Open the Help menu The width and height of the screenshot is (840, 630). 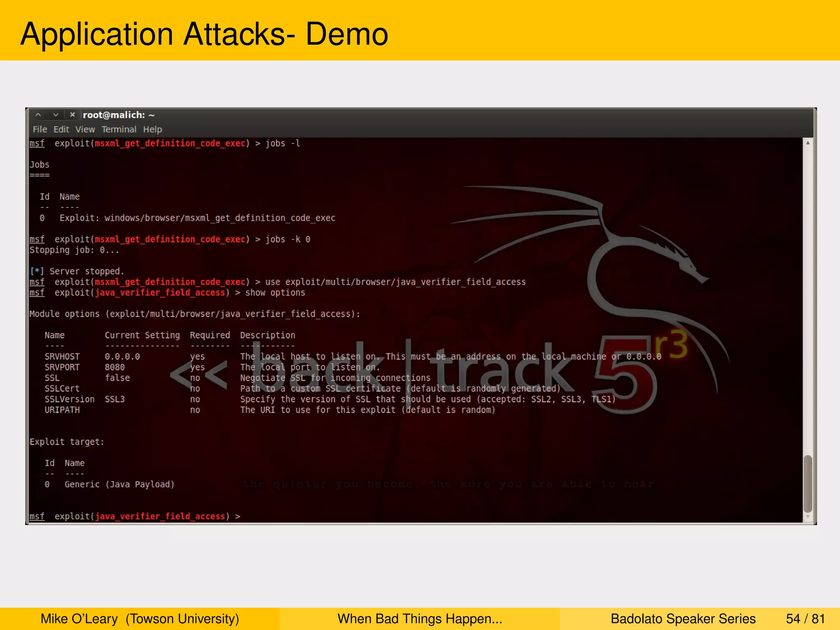153,129
